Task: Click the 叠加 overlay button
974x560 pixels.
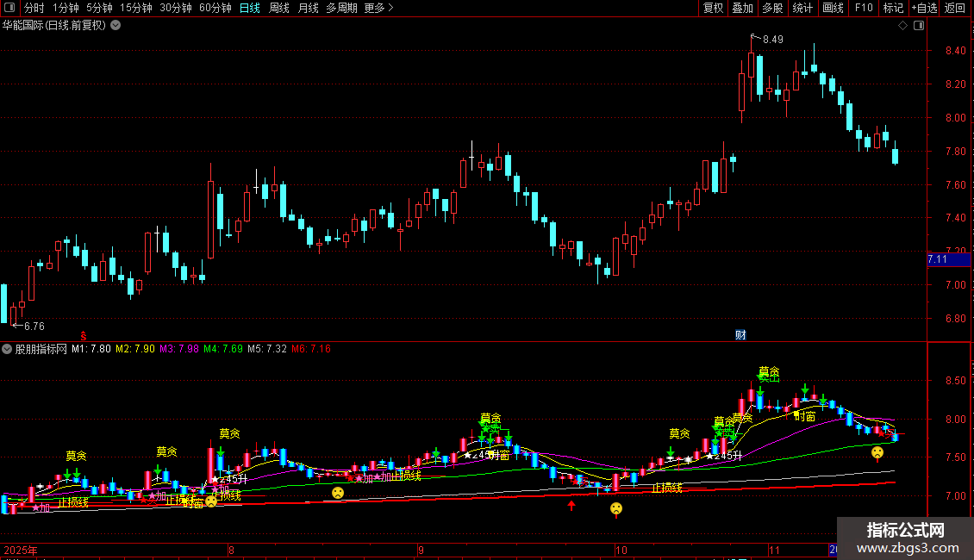Action: (x=743, y=8)
